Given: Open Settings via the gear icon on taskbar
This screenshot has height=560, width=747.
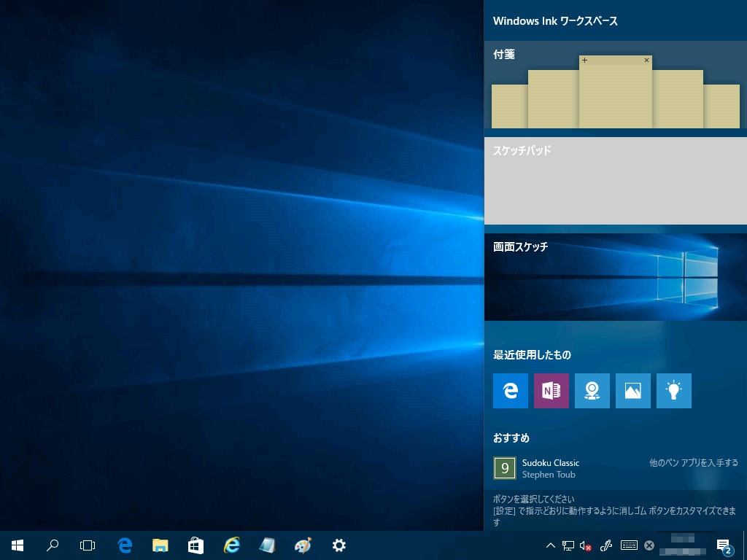Looking at the screenshot, I should click(x=338, y=545).
